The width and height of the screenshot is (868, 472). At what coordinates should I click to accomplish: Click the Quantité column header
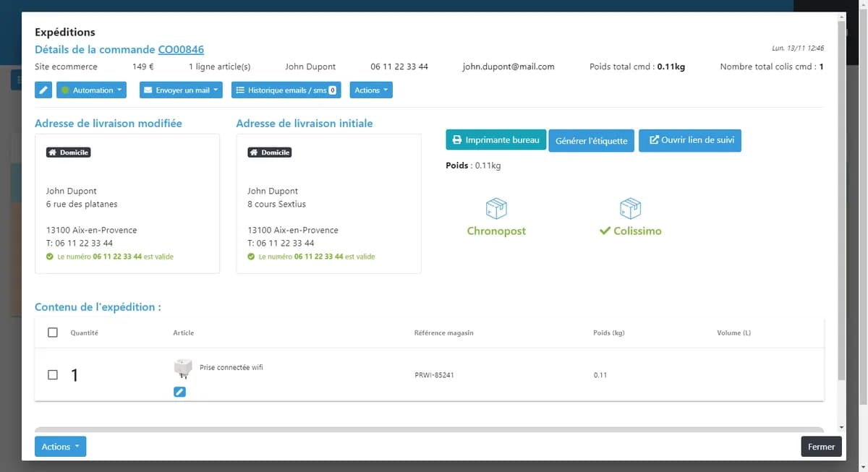(85, 332)
